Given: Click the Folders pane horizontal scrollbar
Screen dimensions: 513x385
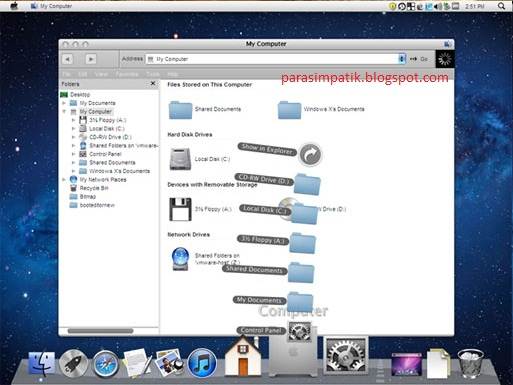Looking at the screenshot, I should pyautogui.click(x=100, y=331).
